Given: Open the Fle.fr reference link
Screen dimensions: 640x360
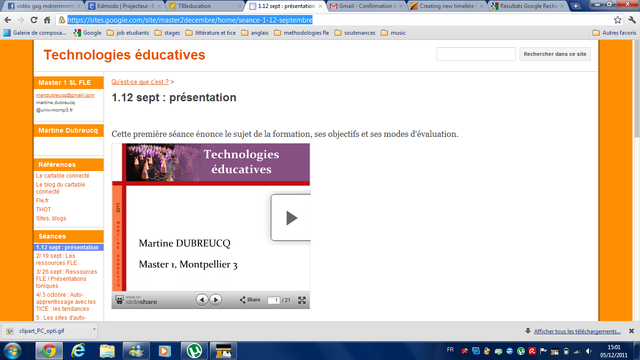Looking at the screenshot, I should [x=42, y=200].
